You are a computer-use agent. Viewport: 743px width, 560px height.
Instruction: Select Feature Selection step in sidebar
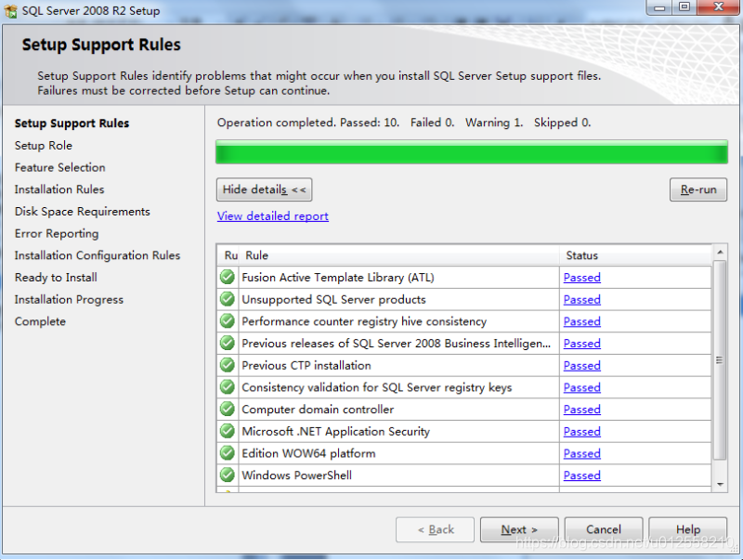[x=59, y=167]
